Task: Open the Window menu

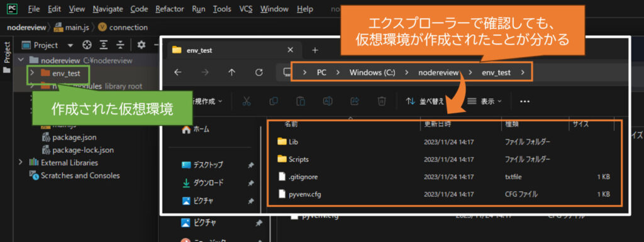Action: (x=274, y=9)
